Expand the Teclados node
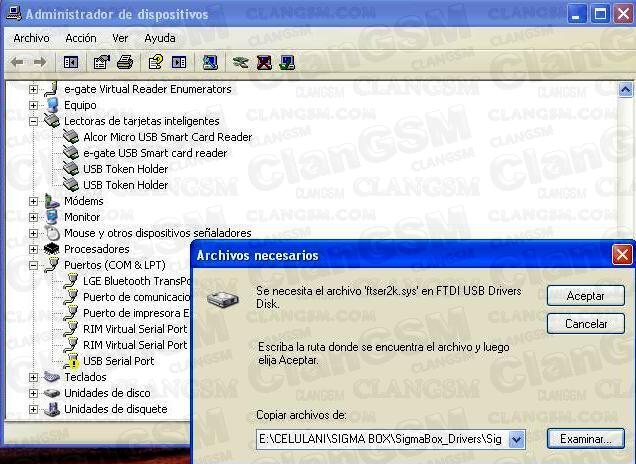The image size is (636, 464). (x=33, y=377)
